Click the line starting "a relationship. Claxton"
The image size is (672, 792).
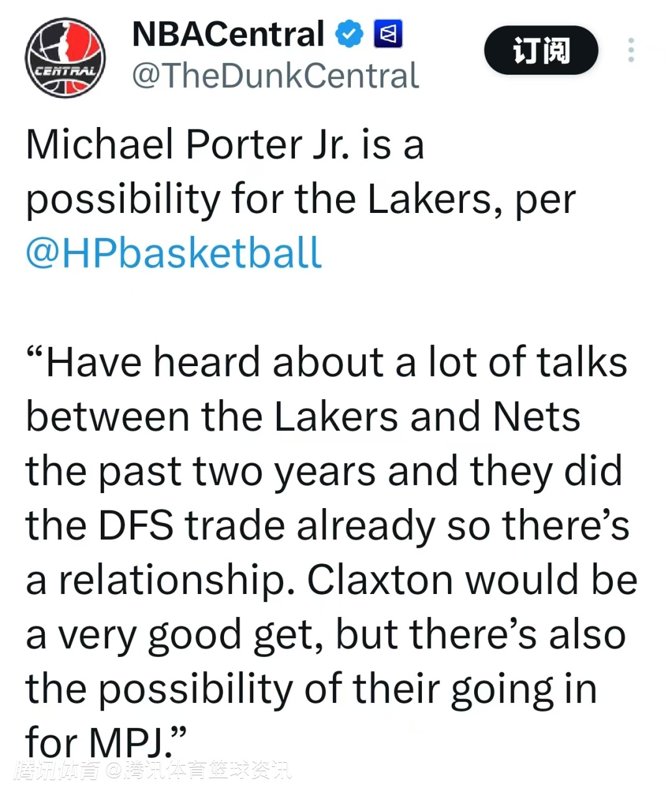click(331, 580)
